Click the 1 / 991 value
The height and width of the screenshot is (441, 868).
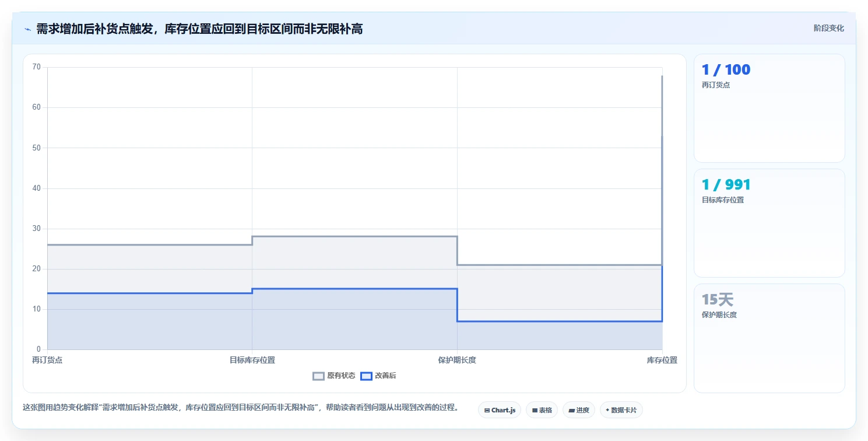tap(726, 185)
